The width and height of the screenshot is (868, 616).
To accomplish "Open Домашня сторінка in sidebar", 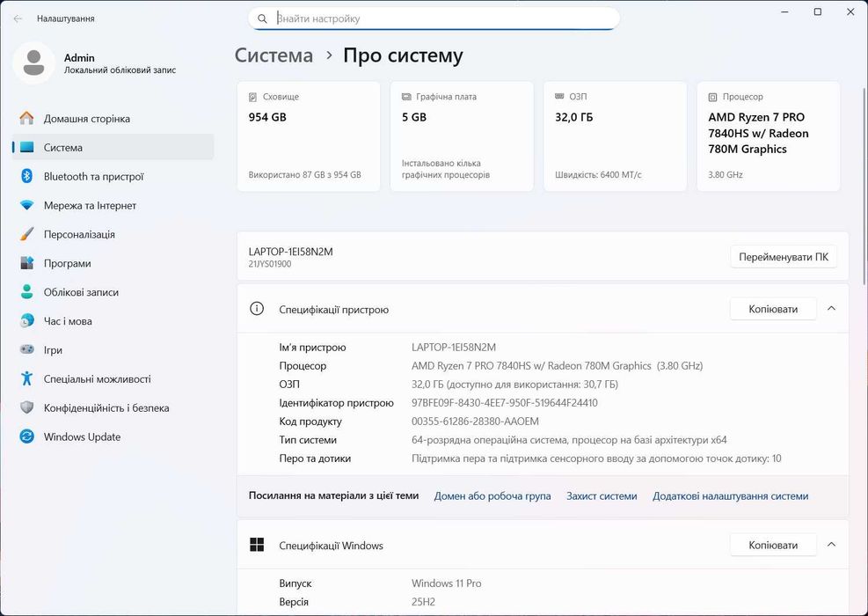I will (113, 119).
